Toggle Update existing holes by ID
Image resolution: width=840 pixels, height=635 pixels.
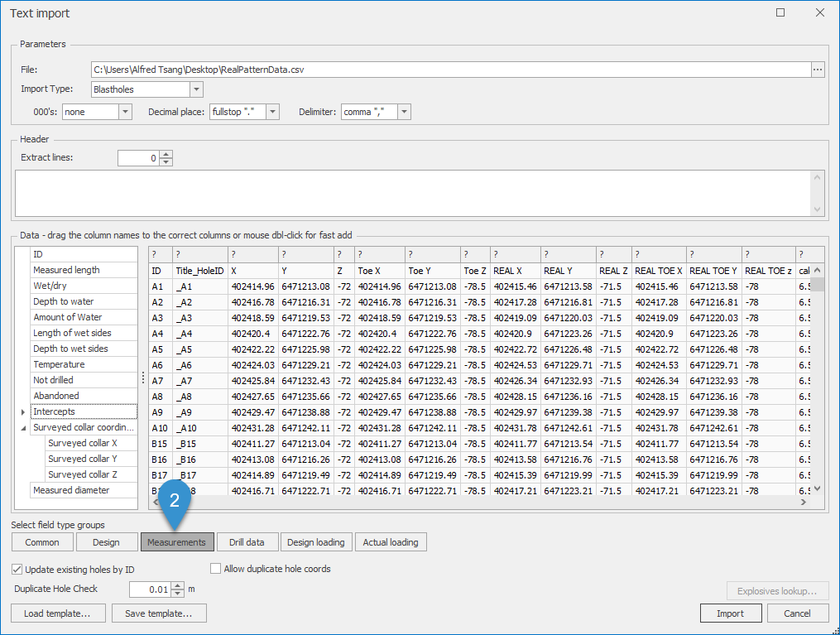pyautogui.click(x=17, y=569)
